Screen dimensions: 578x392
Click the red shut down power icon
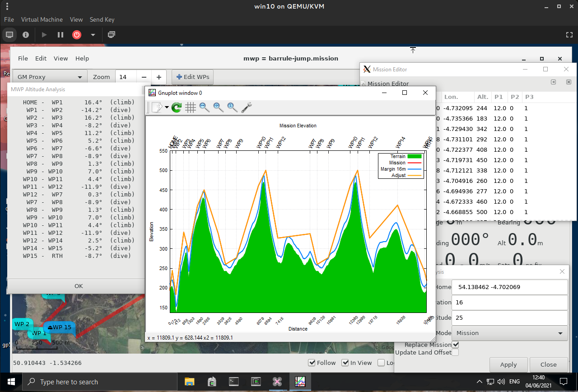coord(77,34)
